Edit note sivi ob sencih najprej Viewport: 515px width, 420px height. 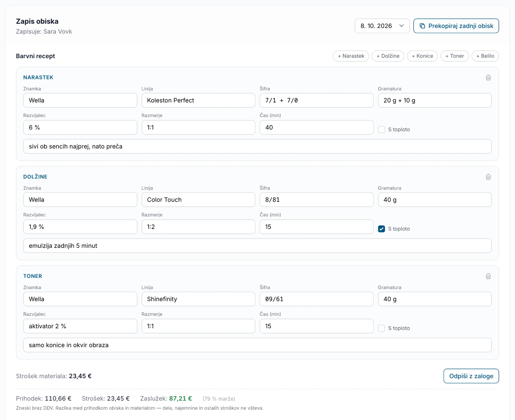(x=257, y=146)
